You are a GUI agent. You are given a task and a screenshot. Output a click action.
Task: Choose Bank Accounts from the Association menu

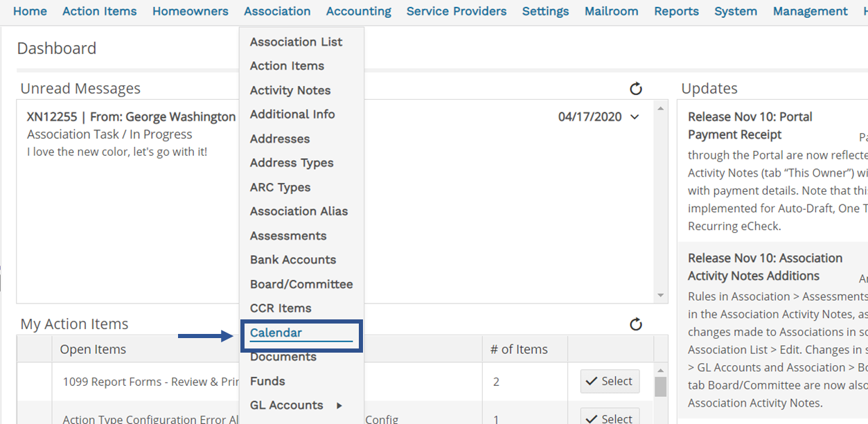pos(292,260)
